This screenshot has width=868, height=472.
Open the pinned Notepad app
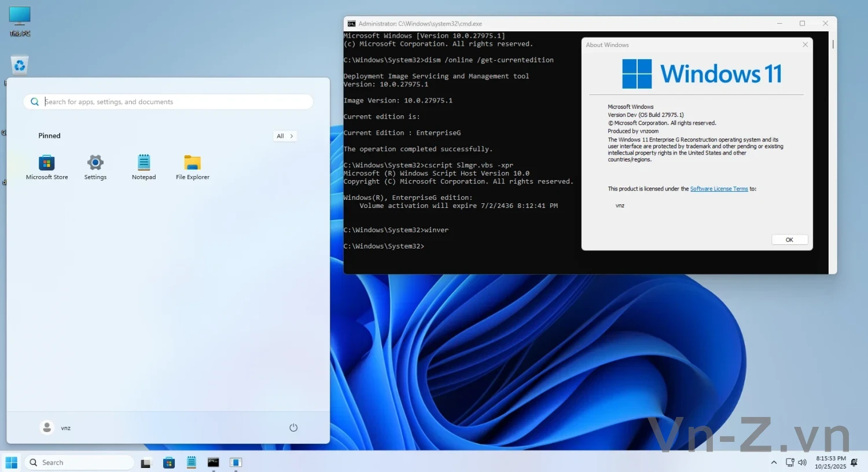pyautogui.click(x=144, y=163)
